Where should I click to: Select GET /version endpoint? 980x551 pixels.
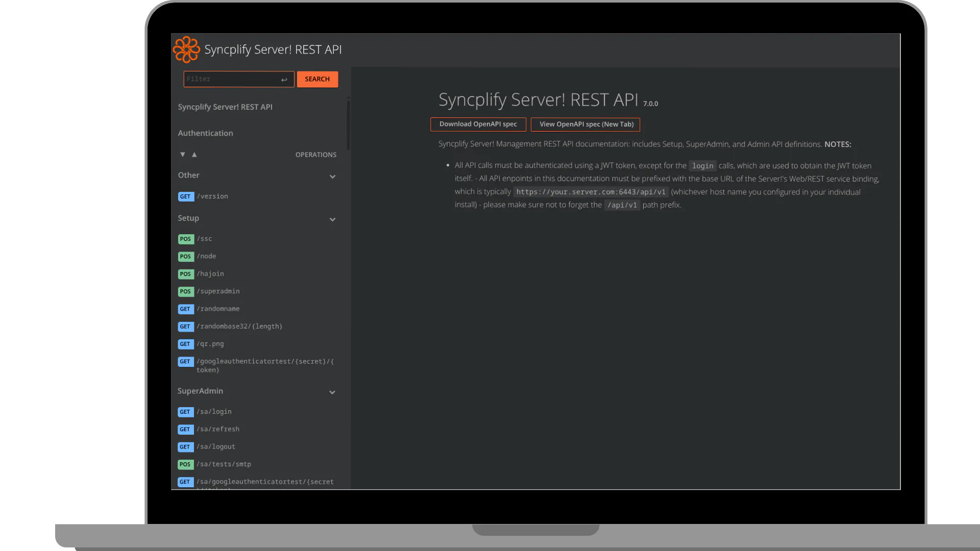[x=203, y=196]
